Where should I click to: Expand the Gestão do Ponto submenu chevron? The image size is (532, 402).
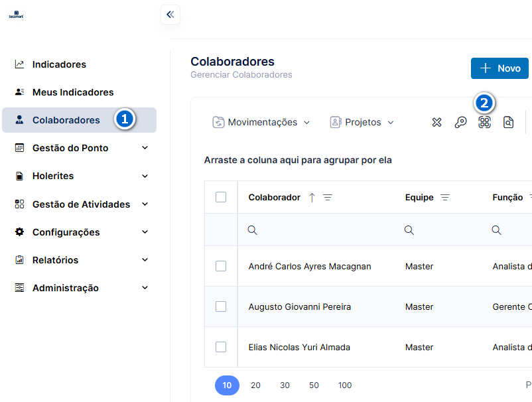click(x=145, y=147)
